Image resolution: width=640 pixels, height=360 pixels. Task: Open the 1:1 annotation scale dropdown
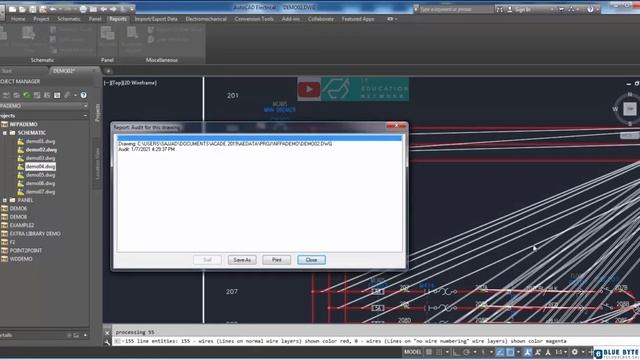tap(561, 352)
